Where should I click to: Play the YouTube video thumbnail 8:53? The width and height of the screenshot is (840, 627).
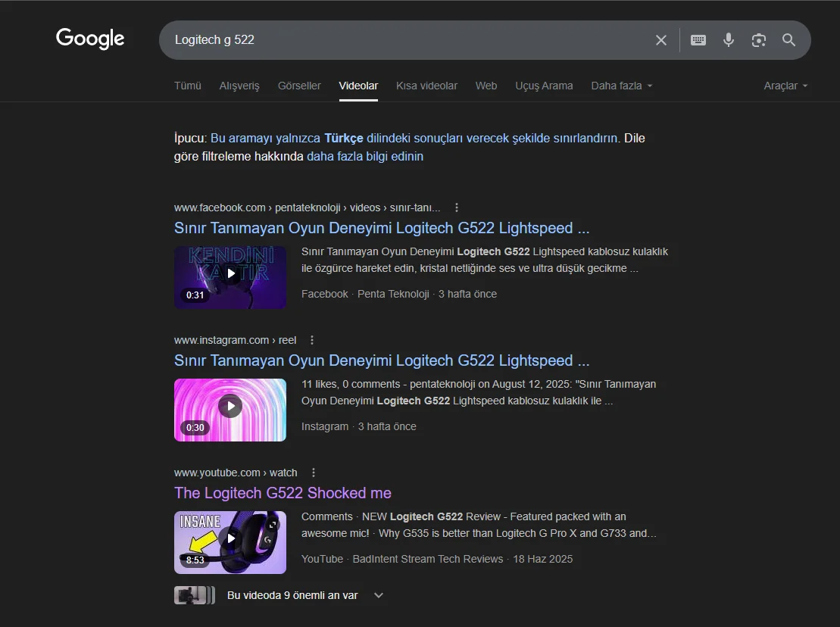[230, 542]
